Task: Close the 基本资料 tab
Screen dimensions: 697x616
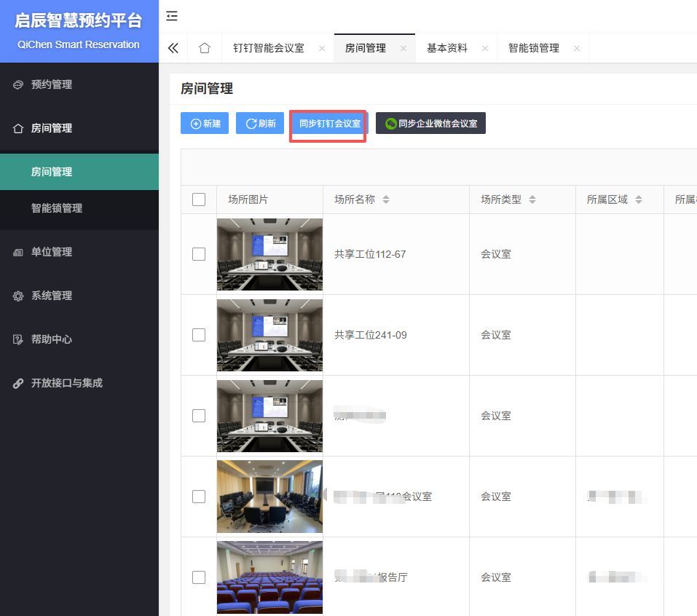Action: point(485,49)
